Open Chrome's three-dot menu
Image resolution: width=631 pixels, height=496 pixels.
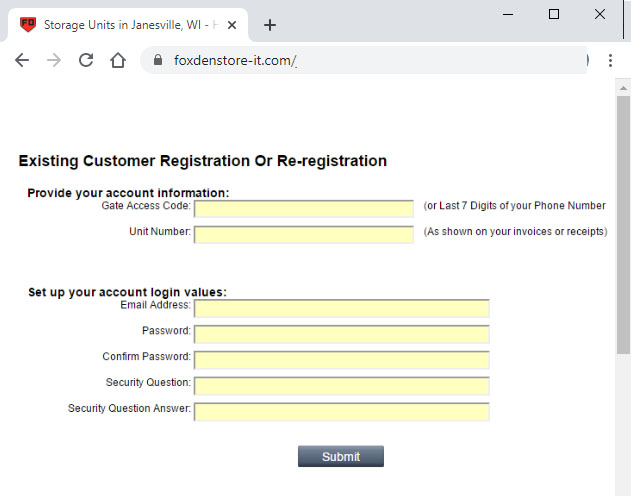(x=610, y=60)
